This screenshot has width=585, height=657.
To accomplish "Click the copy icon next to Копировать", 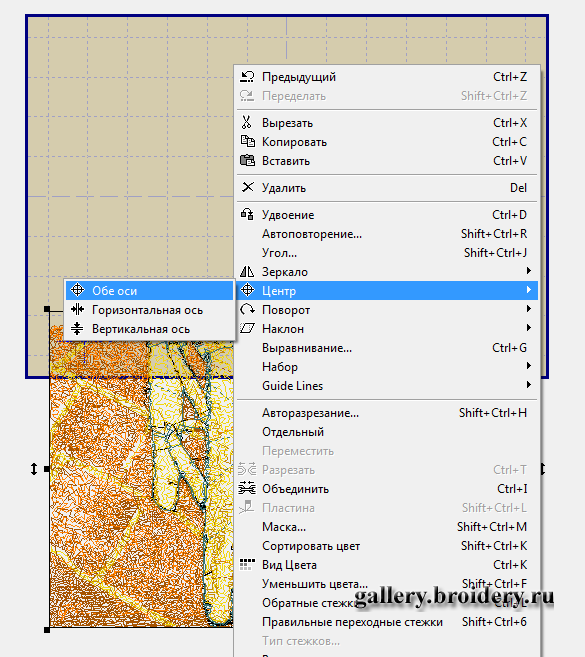I will coord(247,141).
